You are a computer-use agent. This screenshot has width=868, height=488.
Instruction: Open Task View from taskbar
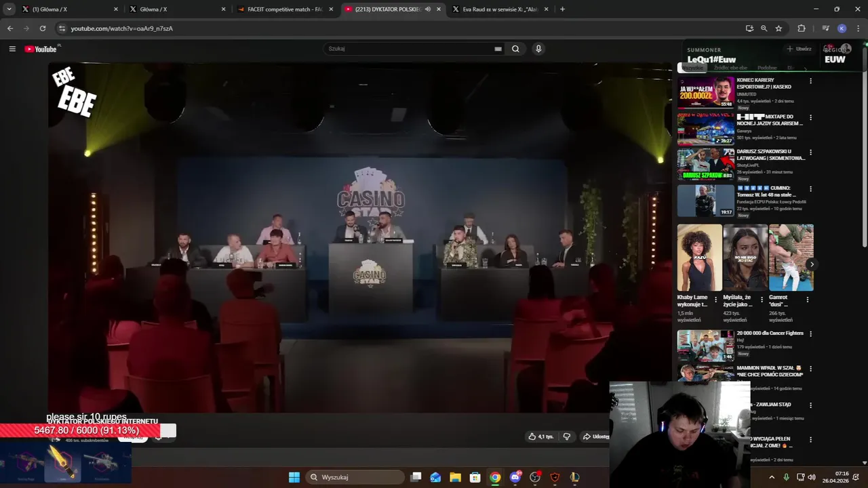point(416,477)
